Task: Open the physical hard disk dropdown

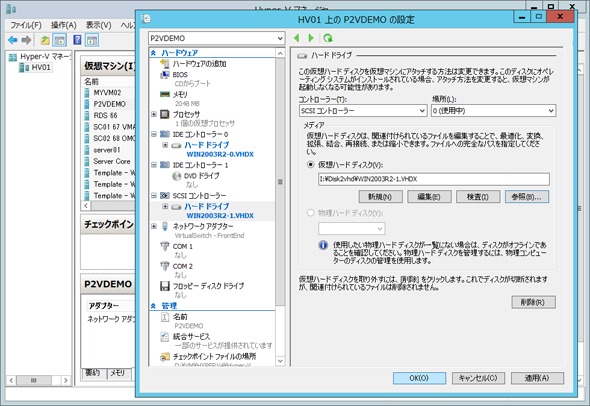Action: [351, 228]
